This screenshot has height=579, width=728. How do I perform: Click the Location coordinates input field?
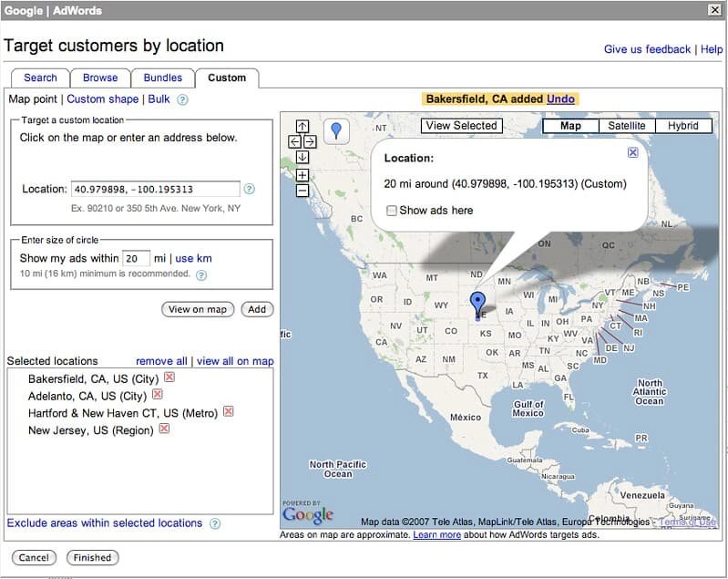click(155, 190)
